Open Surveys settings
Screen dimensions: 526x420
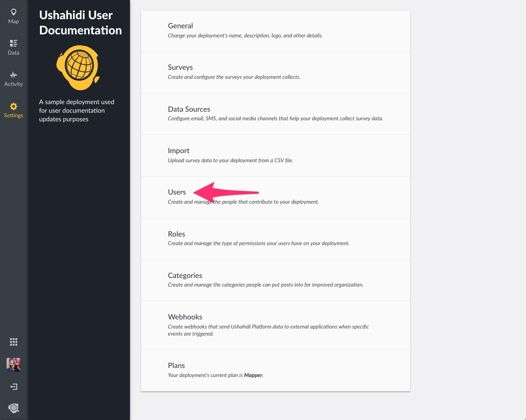[180, 67]
